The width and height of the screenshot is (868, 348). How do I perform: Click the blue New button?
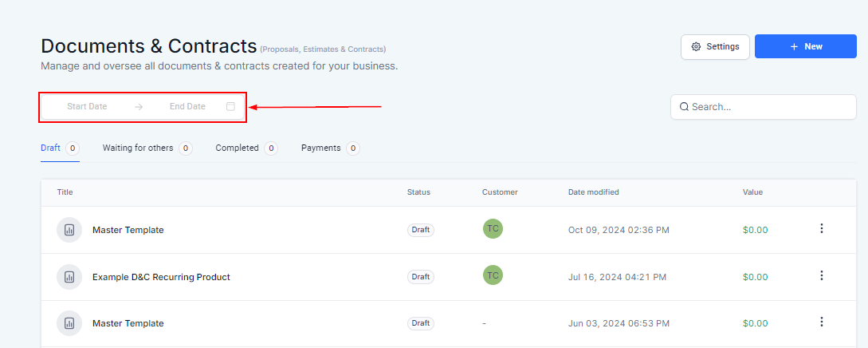pyautogui.click(x=806, y=46)
